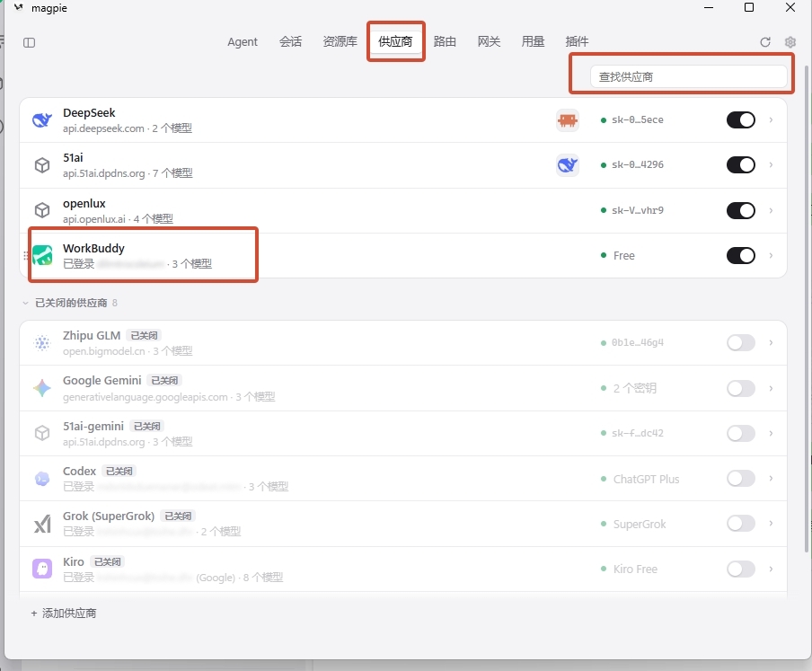Focus the 查找供应商 search field

point(688,76)
